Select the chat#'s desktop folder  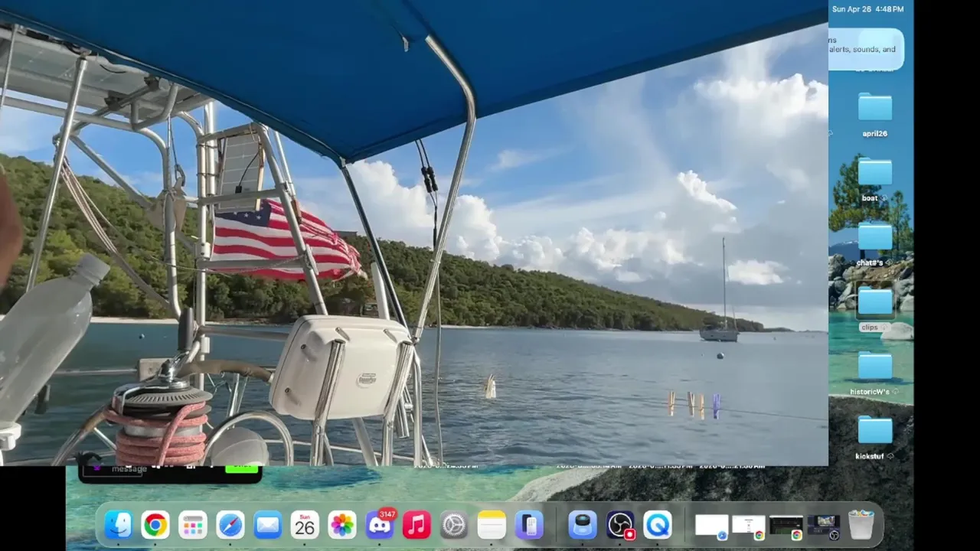click(x=874, y=243)
